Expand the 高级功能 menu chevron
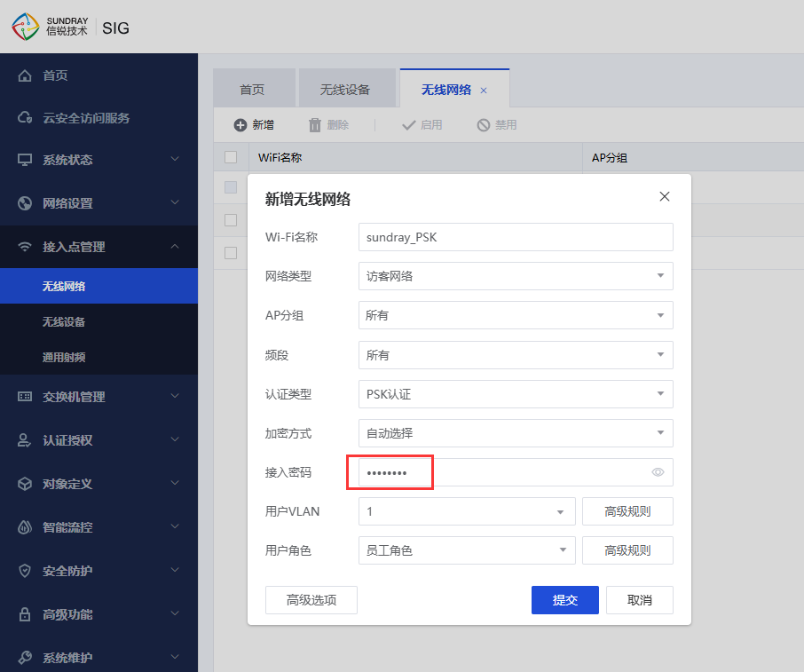Viewport: 804px width, 672px height. pos(175,613)
